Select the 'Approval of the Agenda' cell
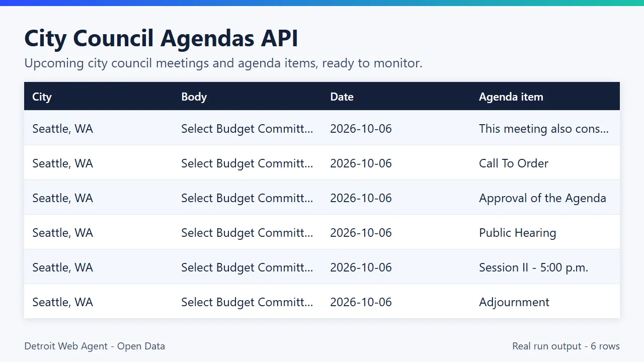 pyautogui.click(x=542, y=198)
